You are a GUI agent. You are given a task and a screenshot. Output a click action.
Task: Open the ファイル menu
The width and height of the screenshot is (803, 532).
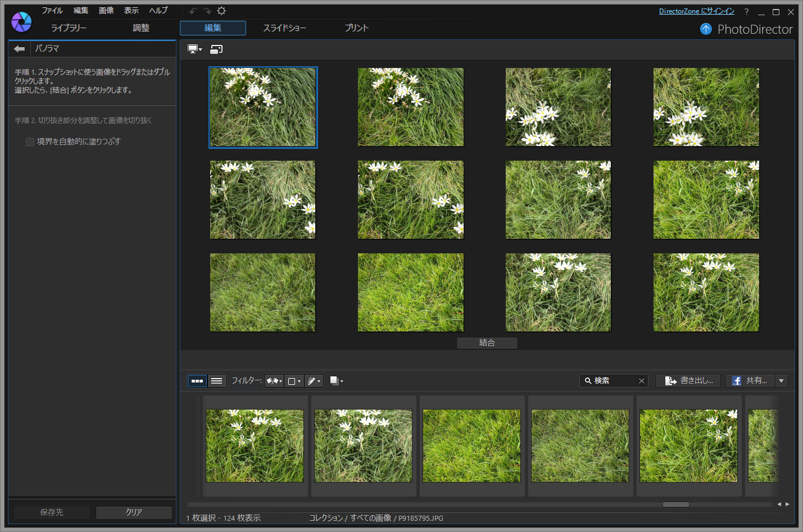tap(52, 11)
